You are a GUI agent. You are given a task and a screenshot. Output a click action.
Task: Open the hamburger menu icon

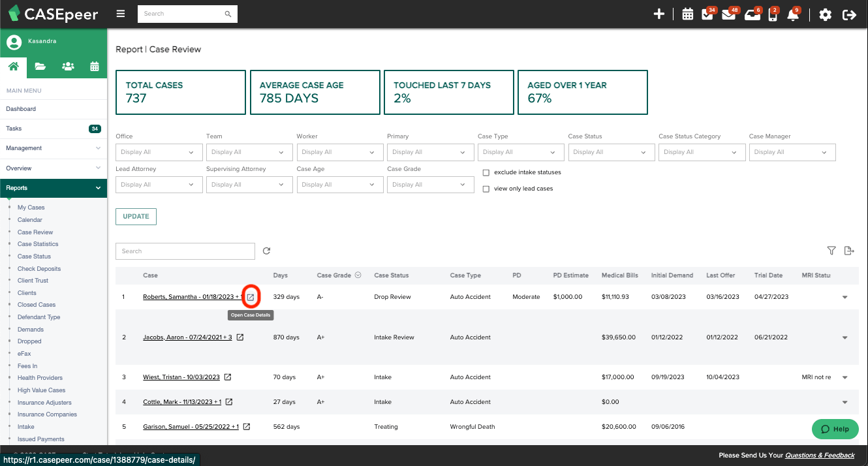(120, 14)
